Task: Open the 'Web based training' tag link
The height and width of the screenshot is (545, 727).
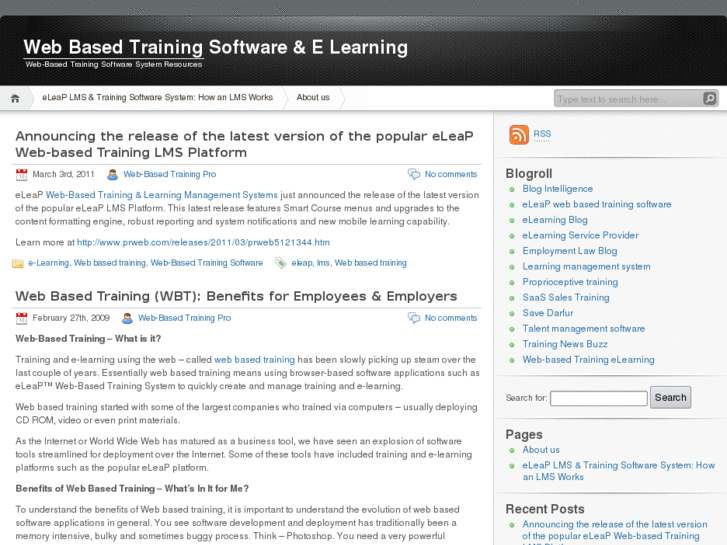Action: click(x=370, y=263)
